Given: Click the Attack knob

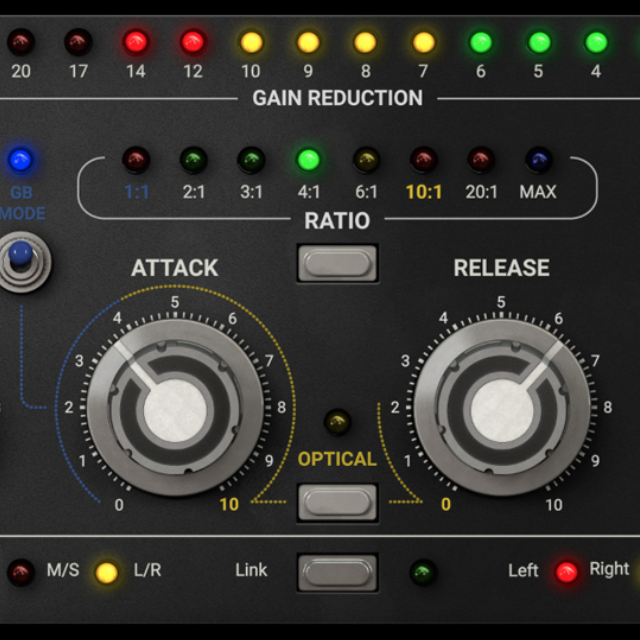Looking at the screenshot, I should point(175,407).
